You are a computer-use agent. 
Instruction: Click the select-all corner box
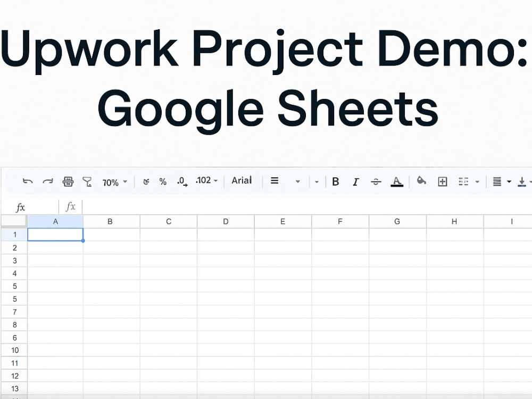[14, 221]
